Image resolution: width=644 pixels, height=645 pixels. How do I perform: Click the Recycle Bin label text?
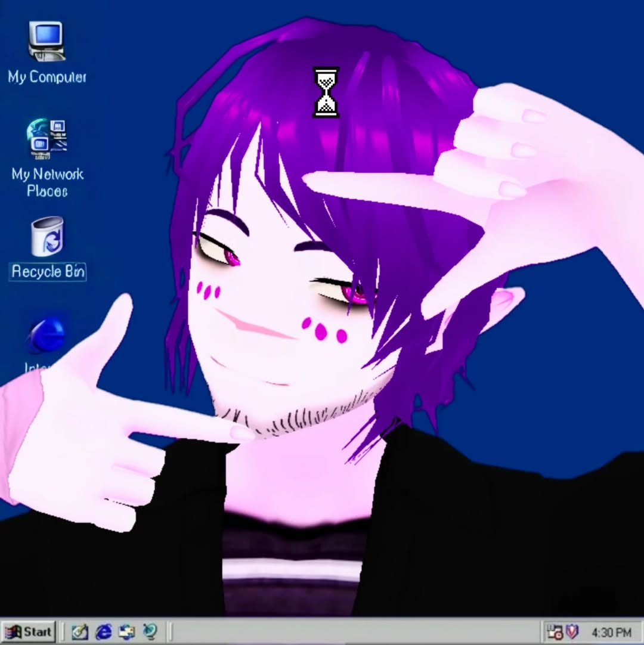tap(48, 271)
